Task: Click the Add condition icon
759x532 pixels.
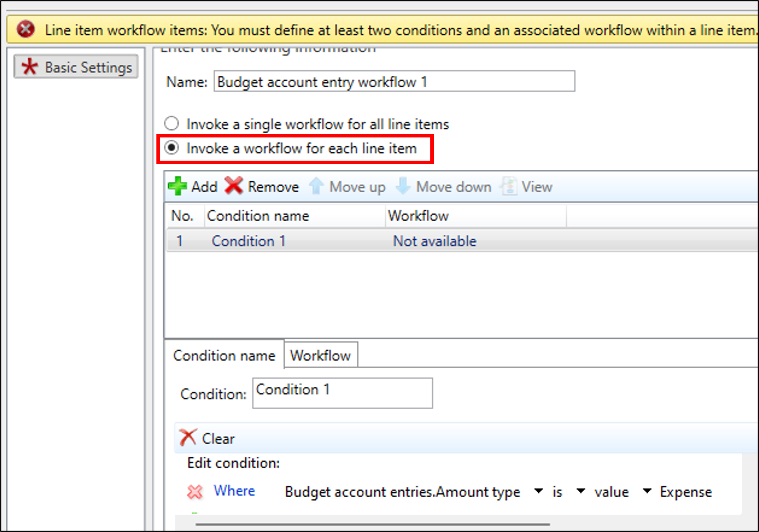Action: pos(178,186)
